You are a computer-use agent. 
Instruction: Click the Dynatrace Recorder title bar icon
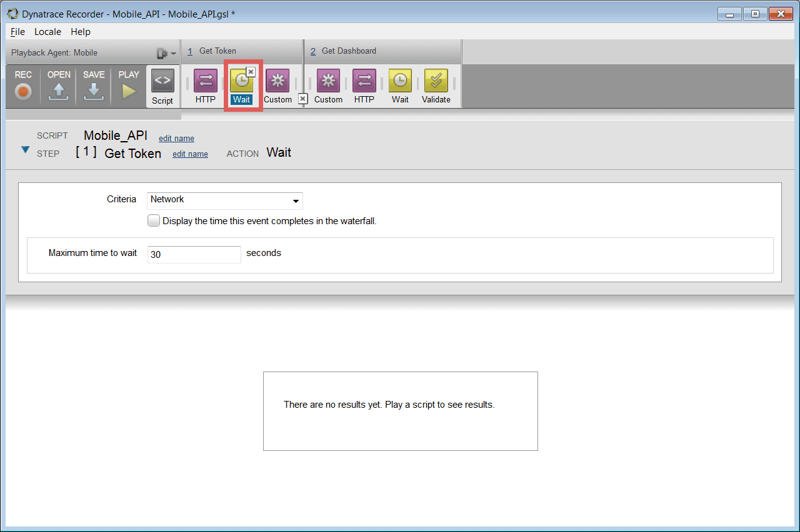(x=12, y=13)
